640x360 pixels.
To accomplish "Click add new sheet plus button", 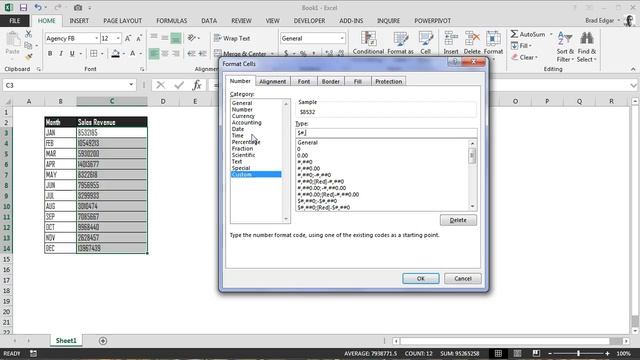I will (103, 340).
